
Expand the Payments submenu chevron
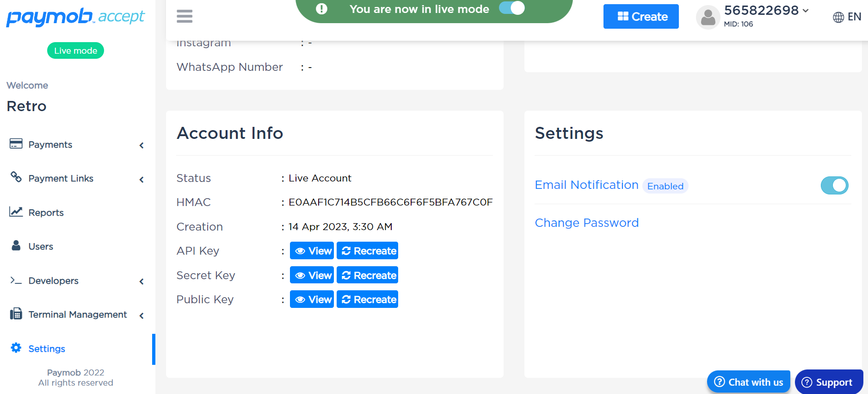coord(142,145)
